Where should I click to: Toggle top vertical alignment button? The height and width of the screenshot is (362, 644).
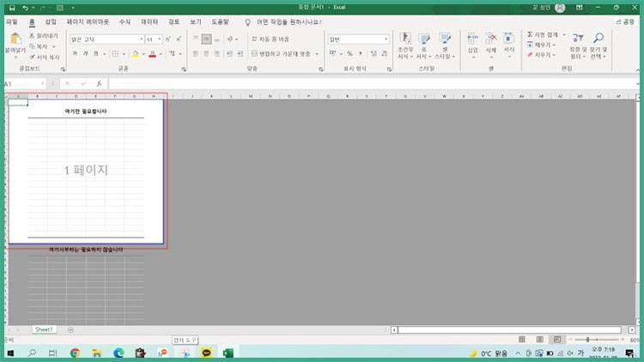tap(196, 39)
